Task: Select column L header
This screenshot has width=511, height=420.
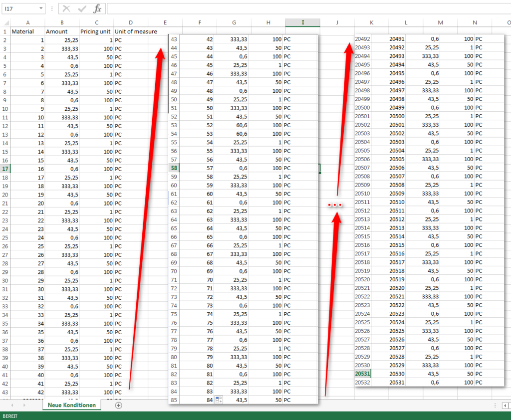Action: [406, 22]
